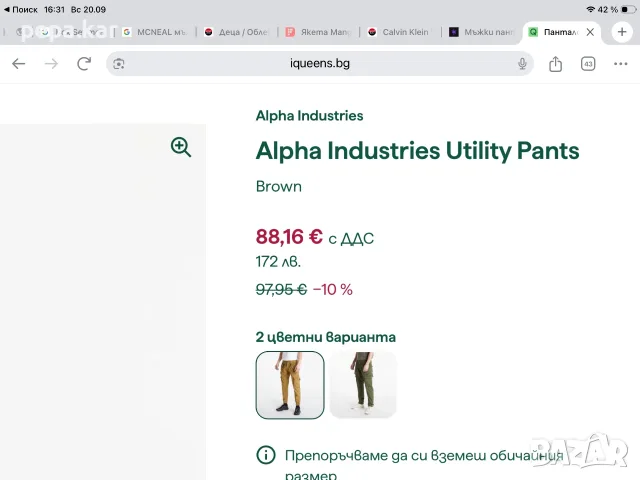The width and height of the screenshot is (640, 480).
Task: Zoom product image with magnifier icon
Action: pyautogui.click(x=181, y=147)
